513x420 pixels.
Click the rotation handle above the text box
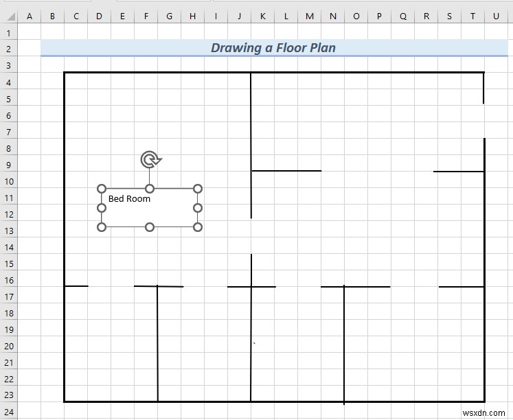[x=150, y=159]
